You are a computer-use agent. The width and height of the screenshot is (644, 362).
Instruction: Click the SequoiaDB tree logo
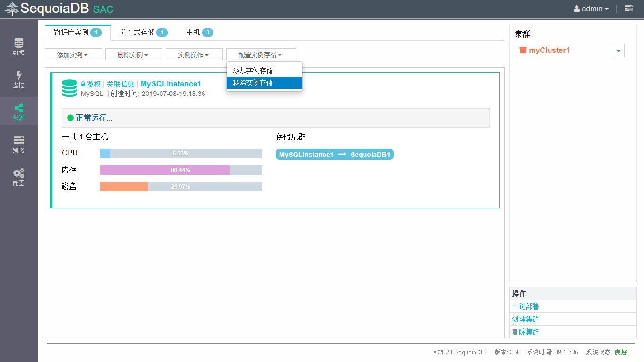coord(12,9)
